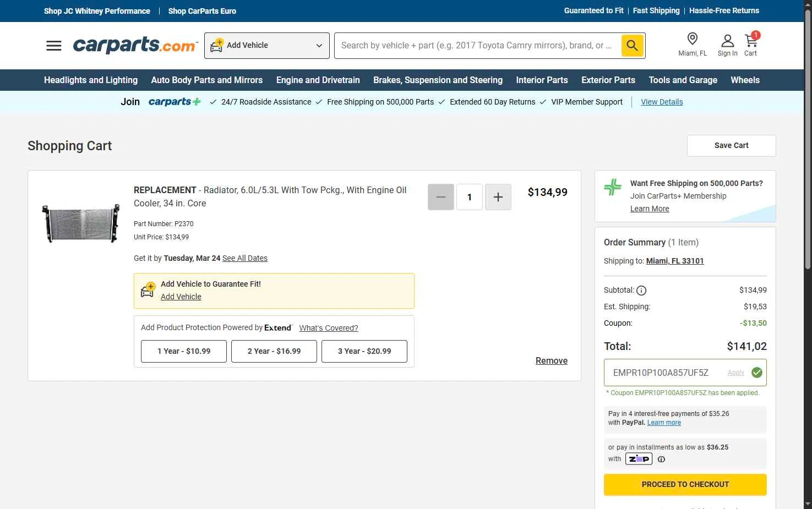Viewport: 812px width, 509px height.
Task: Click the Est. Shipping value $19,53
Action: click(755, 307)
